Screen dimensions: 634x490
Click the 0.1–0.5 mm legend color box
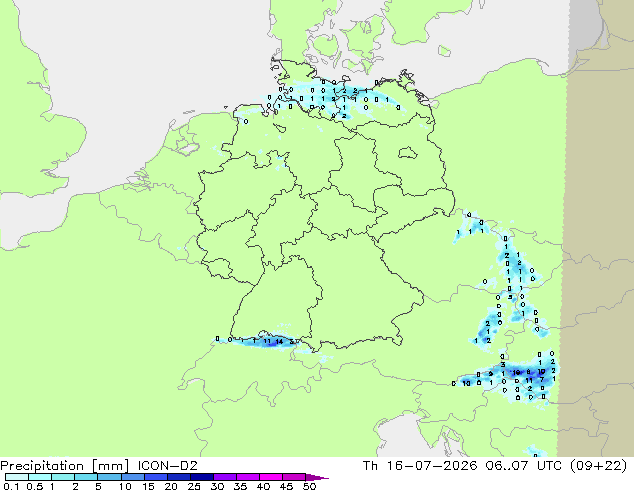coord(17,477)
